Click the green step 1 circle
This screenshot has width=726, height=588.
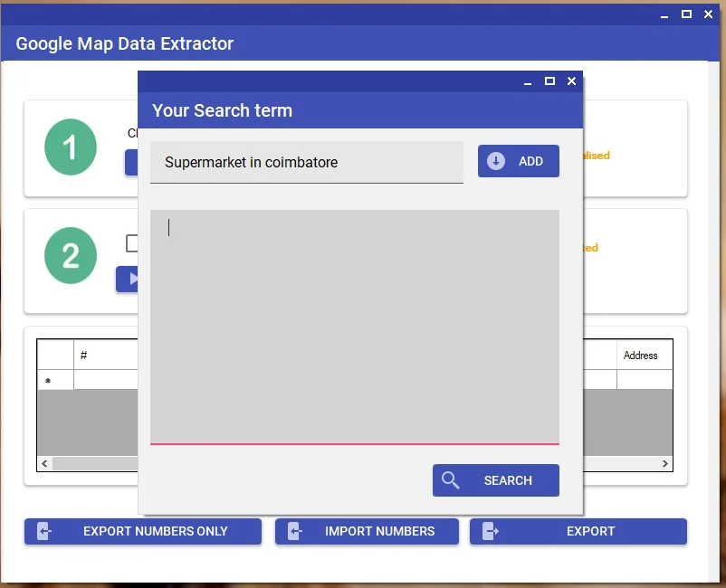click(71, 147)
